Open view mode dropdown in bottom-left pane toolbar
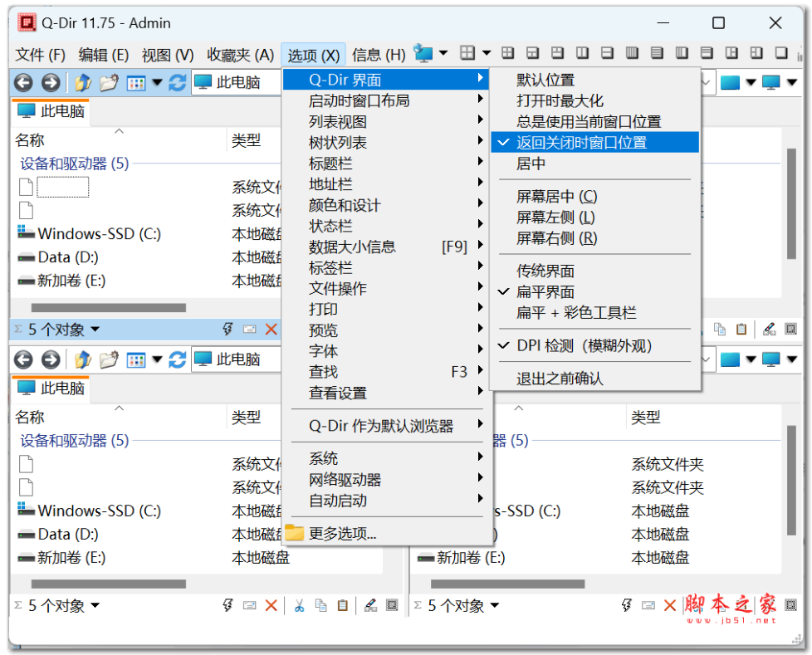This screenshot has height=655, width=812. click(158, 359)
